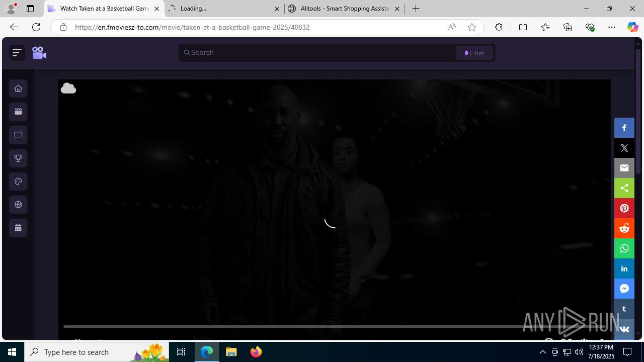The width and height of the screenshot is (644, 362).
Task: Toggle Read aloud in address bar
Action: tap(452, 27)
